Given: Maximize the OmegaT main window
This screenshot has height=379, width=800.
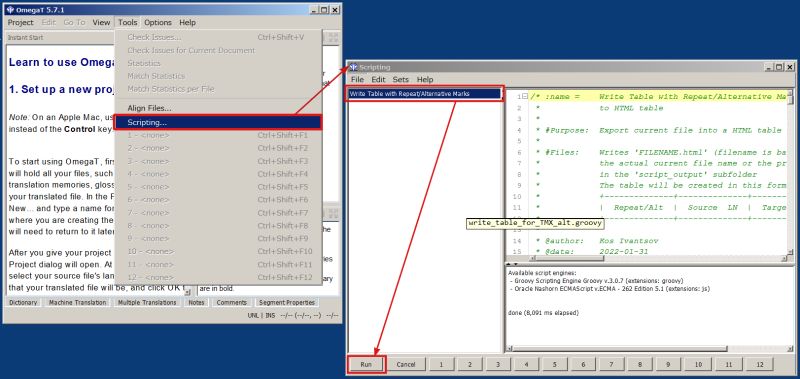Looking at the screenshot, I should coord(324,10).
